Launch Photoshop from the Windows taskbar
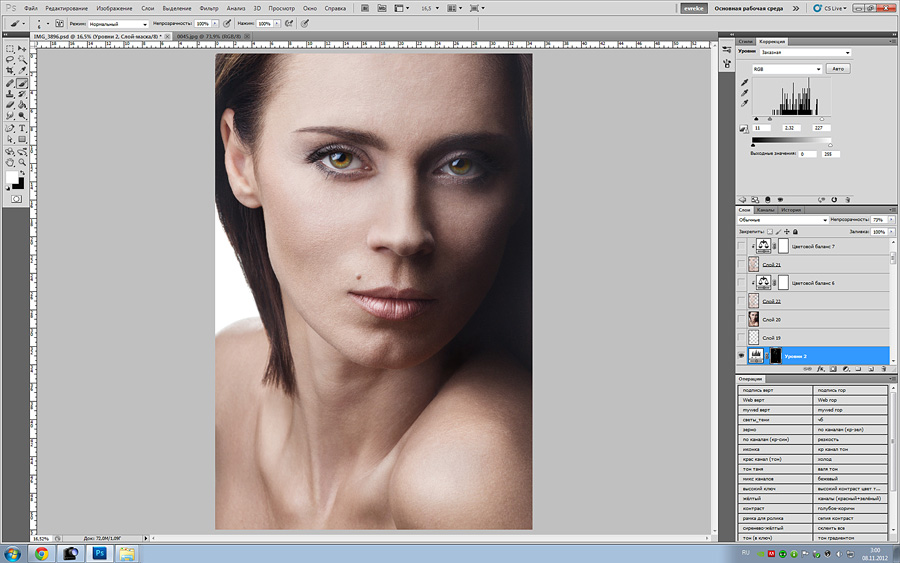This screenshot has width=900, height=563. pyautogui.click(x=101, y=552)
